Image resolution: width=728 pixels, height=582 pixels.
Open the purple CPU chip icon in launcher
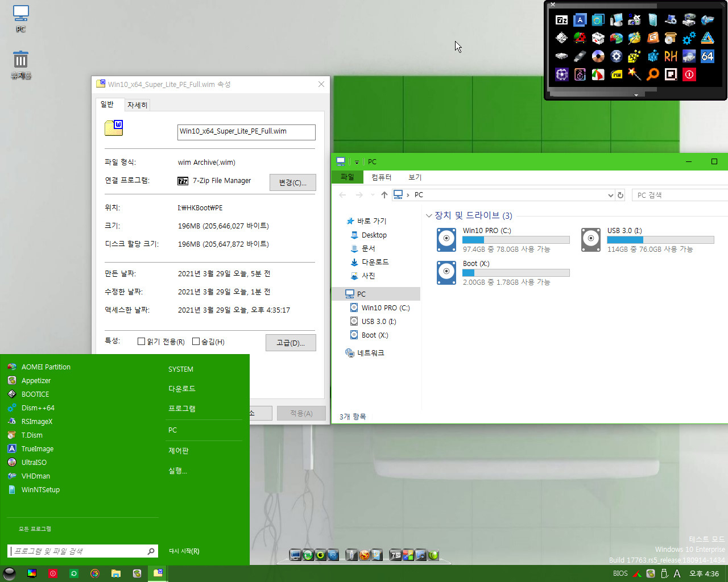coord(561,74)
